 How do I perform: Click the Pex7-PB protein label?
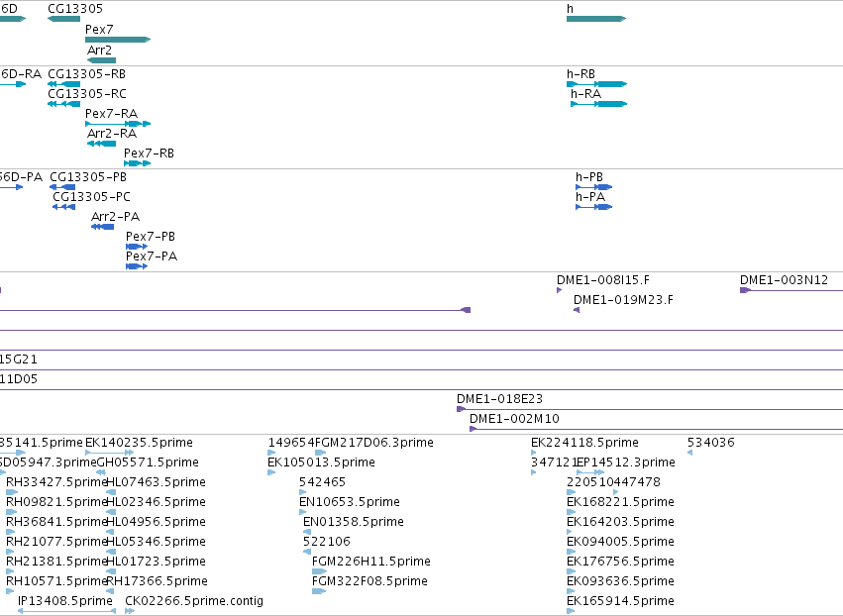tap(151, 237)
